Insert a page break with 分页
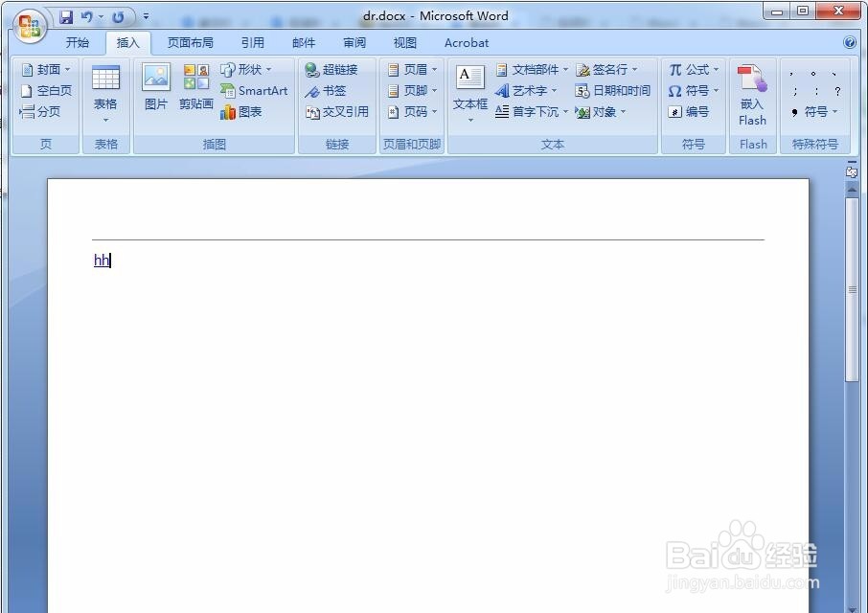This screenshot has height=613, width=868. 40,112
